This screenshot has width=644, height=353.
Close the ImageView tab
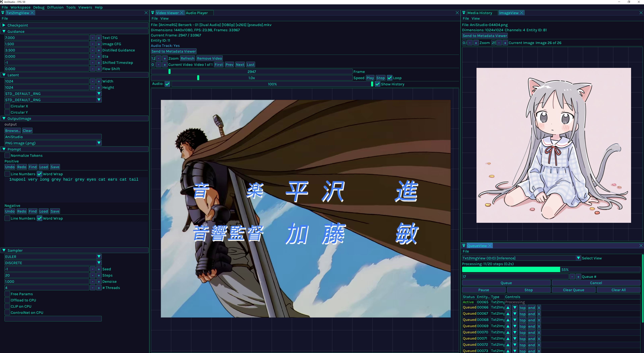pyautogui.click(x=521, y=13)
